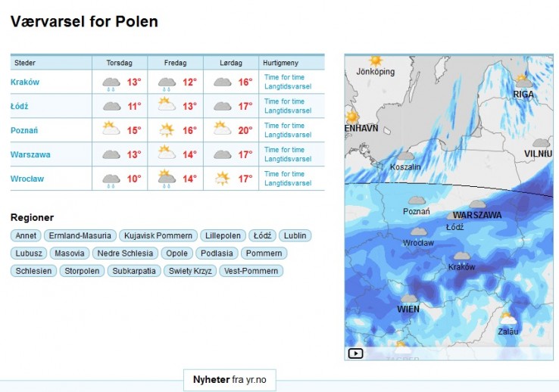Play the weather map animation
This screenshot has width=559, height=392.
tap(355, 353)
